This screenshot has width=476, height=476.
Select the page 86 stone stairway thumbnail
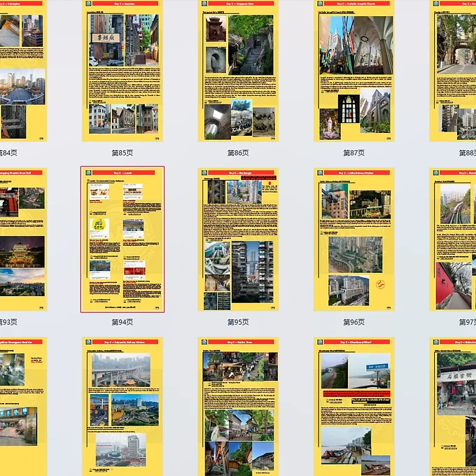click(x=238, y=70)
